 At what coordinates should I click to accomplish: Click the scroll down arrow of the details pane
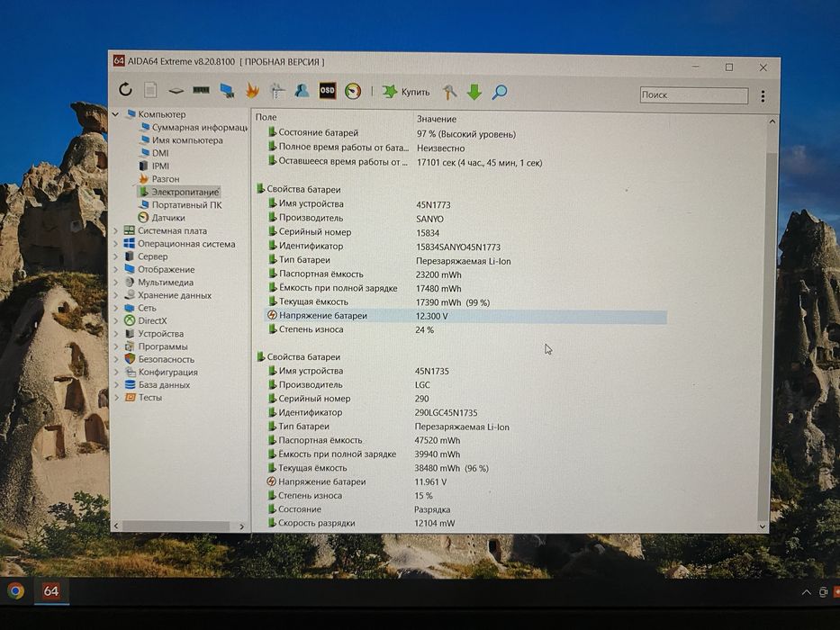[763, 526]
